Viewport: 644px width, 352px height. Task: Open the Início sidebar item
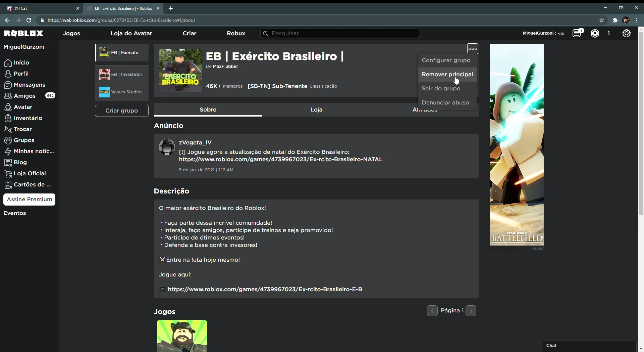click(17, 62)
